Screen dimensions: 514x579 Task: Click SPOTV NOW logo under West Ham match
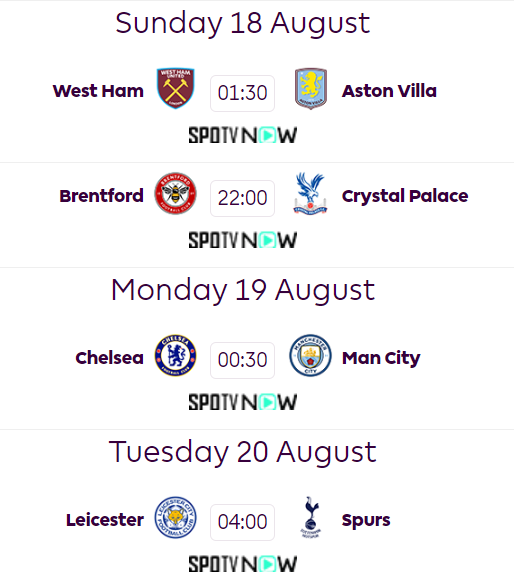(243, 135)
